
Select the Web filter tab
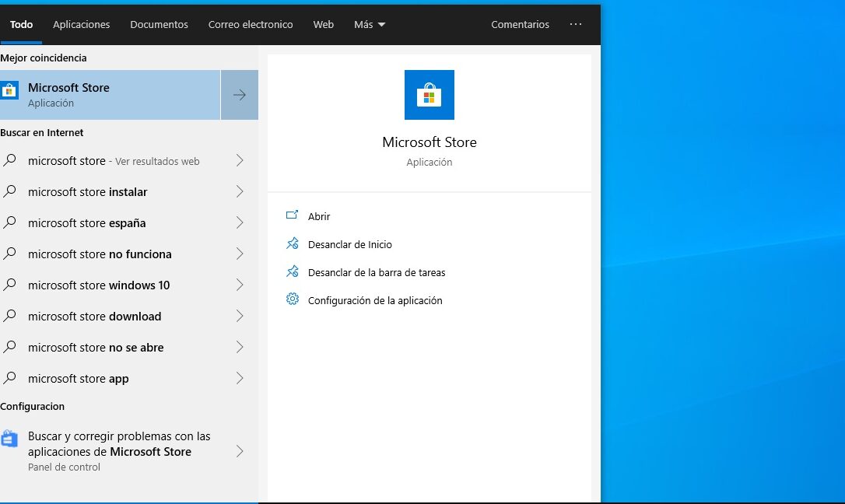pyautogui.click(x=323, y=24)
